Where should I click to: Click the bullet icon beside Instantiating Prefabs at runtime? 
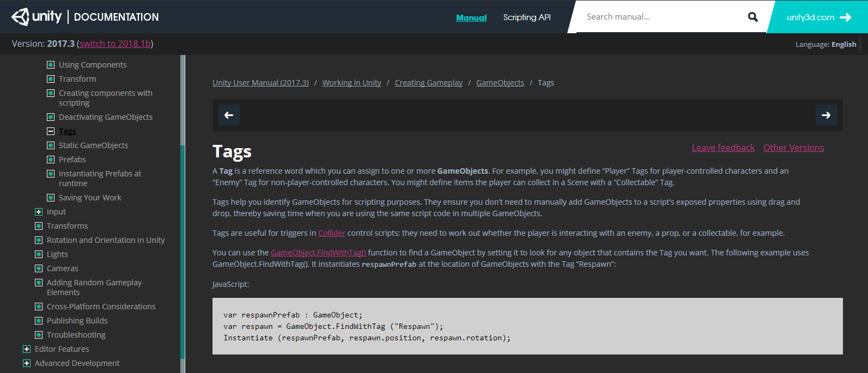[x=51, y=174]
